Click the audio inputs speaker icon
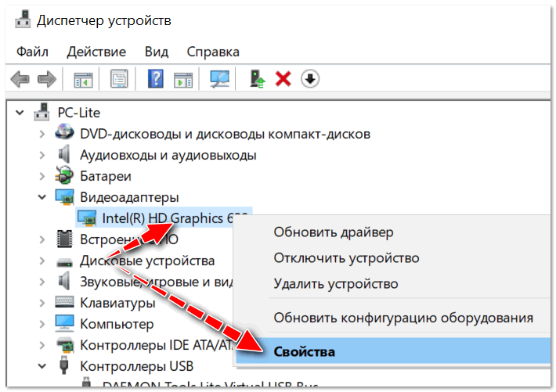The width and height of the screenshot is (556, 392). tap(64, 154)
